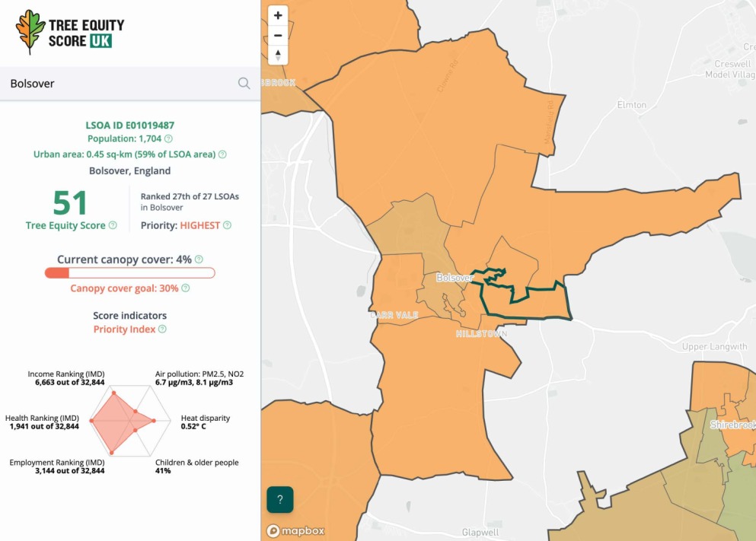Click the Urban area info icon

(222, 154)
